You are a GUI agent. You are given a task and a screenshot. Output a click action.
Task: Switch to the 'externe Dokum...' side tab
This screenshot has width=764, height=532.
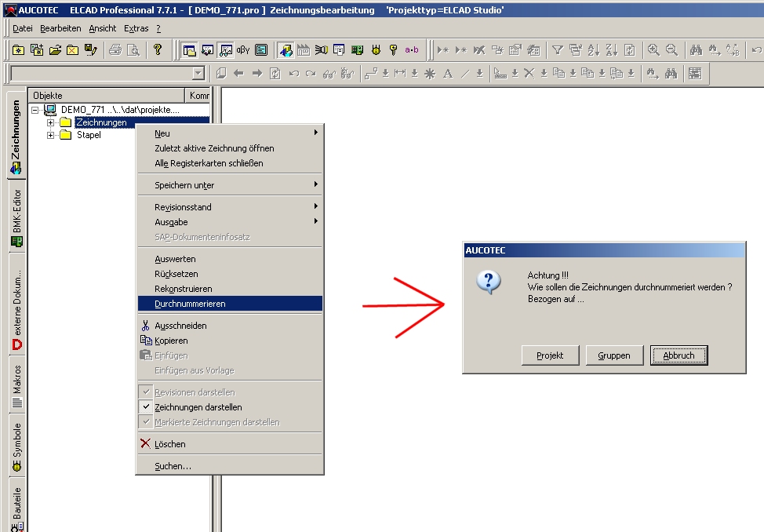pos(17,304)
